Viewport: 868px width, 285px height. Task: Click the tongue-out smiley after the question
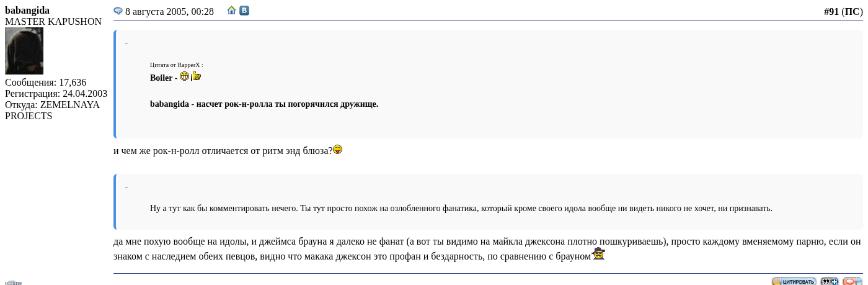[x=338, y=150]
